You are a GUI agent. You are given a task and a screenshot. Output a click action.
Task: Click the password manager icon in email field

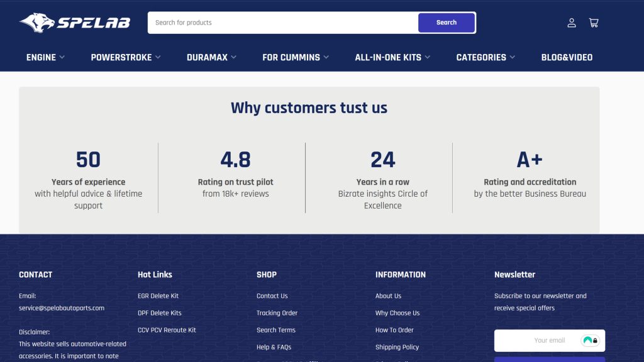coord(590,340)
